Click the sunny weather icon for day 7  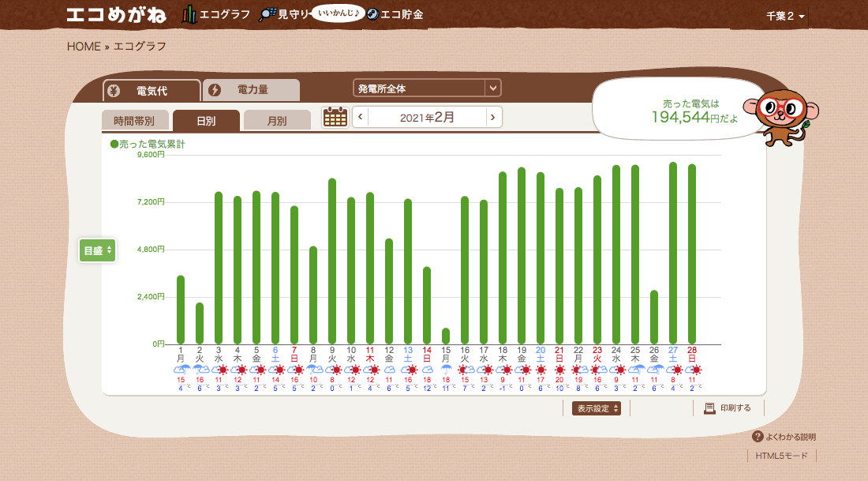click(294, 370)
